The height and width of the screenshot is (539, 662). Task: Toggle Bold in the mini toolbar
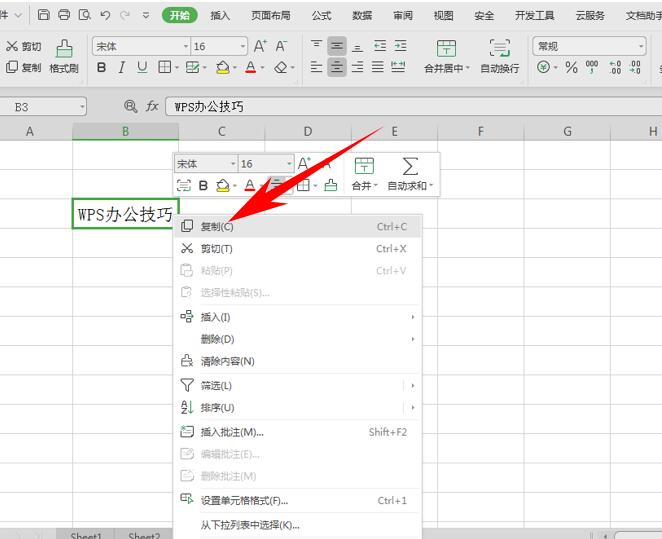(x=203, y=185)
